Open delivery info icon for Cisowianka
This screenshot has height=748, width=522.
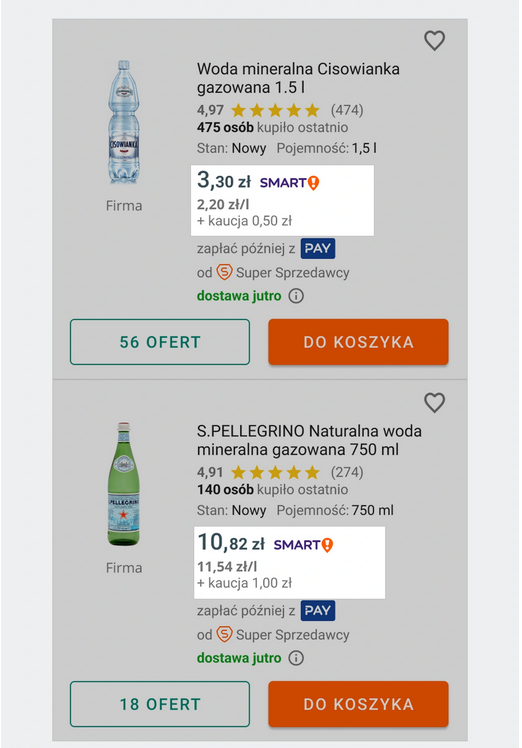pos(296,296)
